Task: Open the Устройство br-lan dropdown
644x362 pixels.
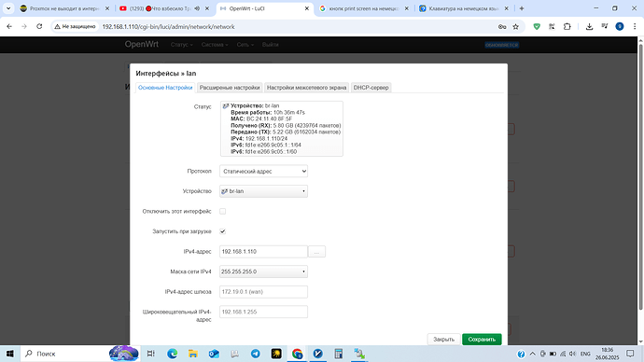Action: click(x=264, y=191)
